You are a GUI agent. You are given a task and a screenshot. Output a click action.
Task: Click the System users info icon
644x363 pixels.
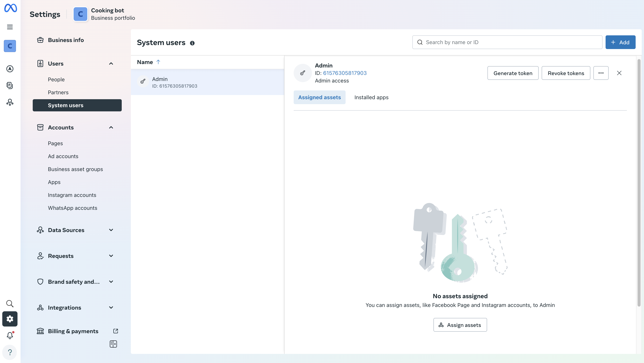click(x=192, y=43)
